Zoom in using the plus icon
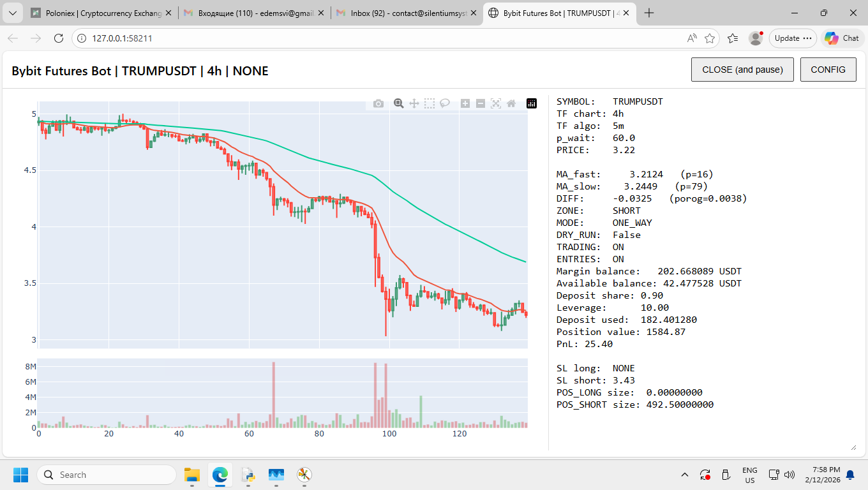868x490 pixels. 465,103
